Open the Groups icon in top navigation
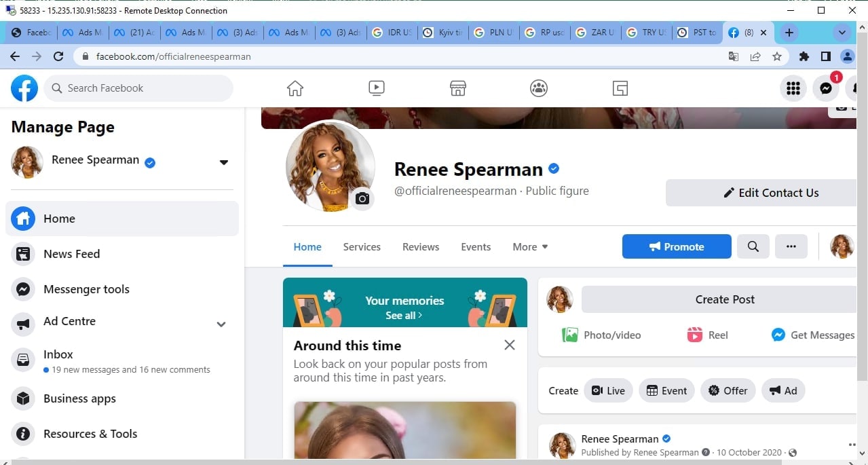 [x=539, y=88]
